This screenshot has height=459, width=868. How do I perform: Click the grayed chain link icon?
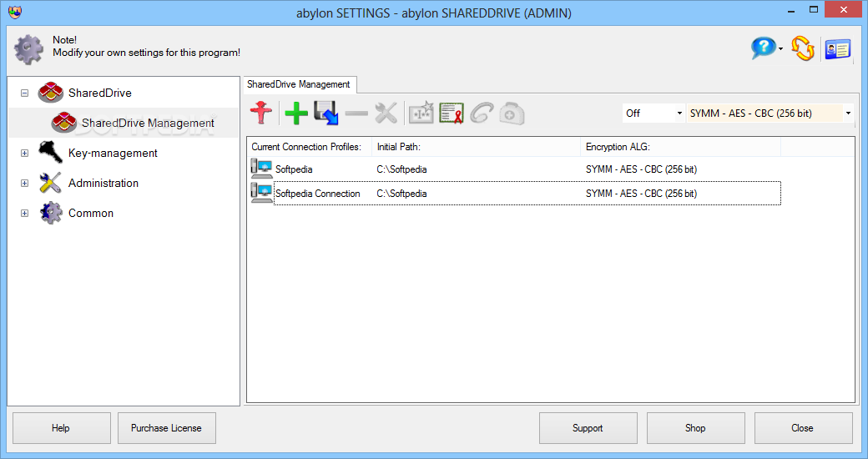coord(482,113)
